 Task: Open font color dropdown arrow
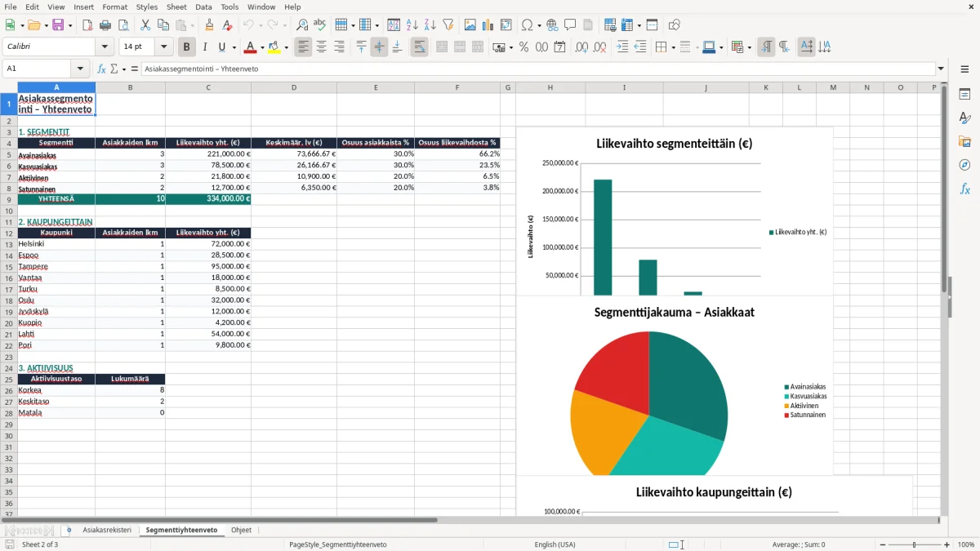[x=262, y=47]
